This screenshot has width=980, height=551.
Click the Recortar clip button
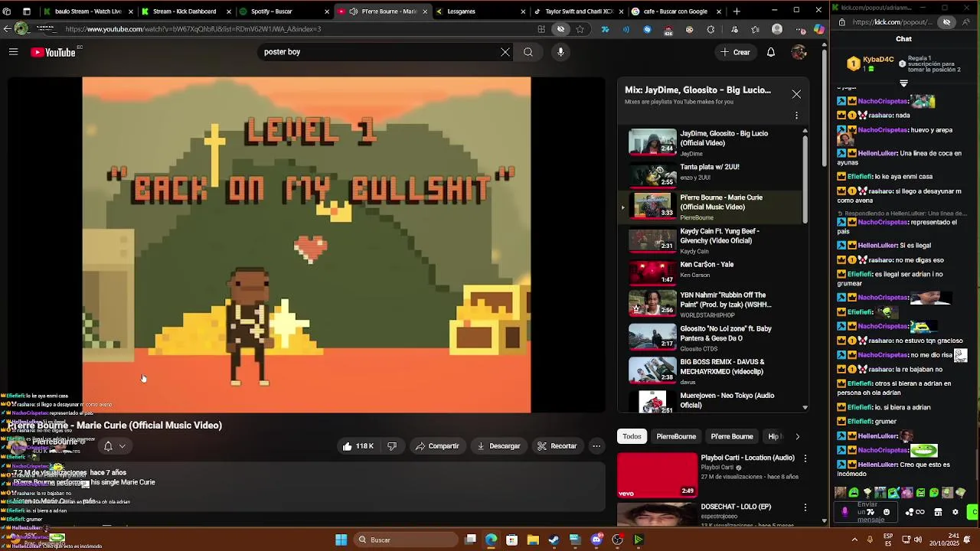557,446
